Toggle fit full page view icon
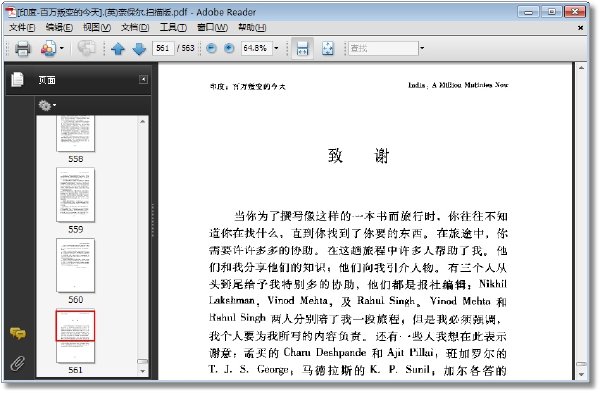This screenshot has height=393, width=600. click(x=328, y=49)
